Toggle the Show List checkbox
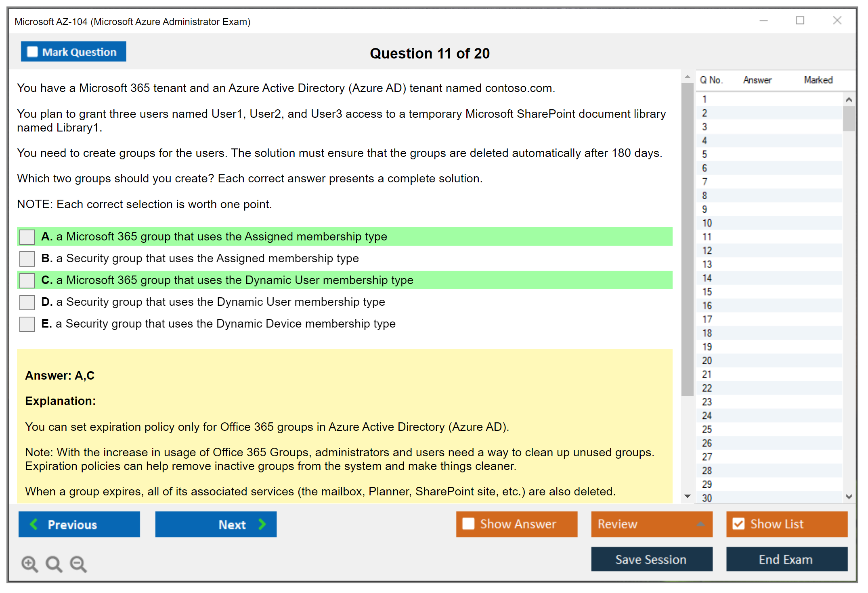This screenshot has height=593, width=868. click(x=738, y=524)
